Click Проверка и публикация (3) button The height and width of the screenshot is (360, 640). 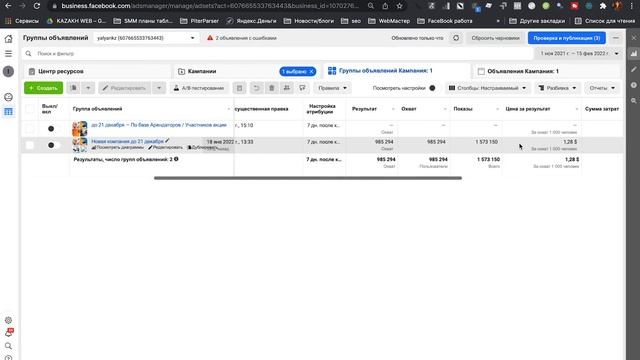567,38
